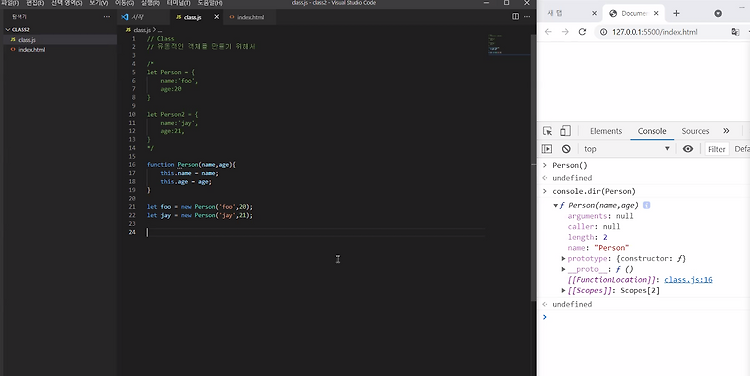This screenshot has width=750, height=376.
Task: Collapse the ƒ Person(name,age) object
Action: coord(555,206)
